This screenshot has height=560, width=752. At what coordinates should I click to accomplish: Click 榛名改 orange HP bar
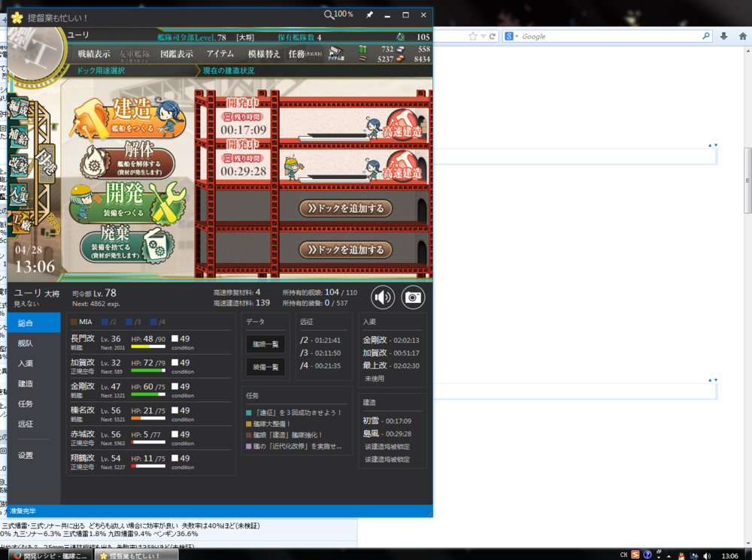(x=148, y=418)
